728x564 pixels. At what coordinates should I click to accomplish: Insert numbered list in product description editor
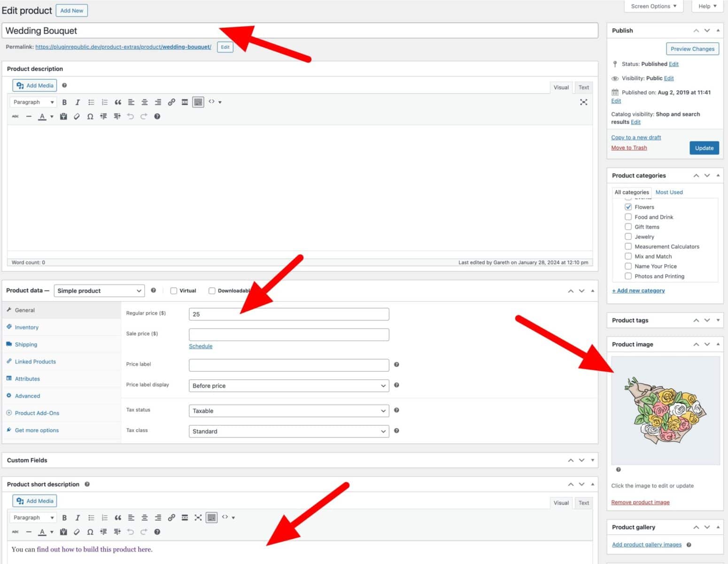tap(104, 102)
